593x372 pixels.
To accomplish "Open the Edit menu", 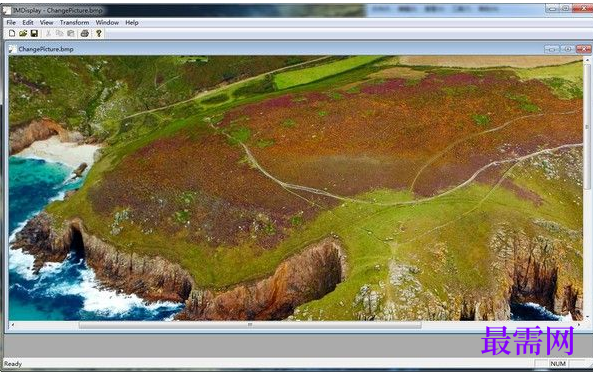I will 28,23.
